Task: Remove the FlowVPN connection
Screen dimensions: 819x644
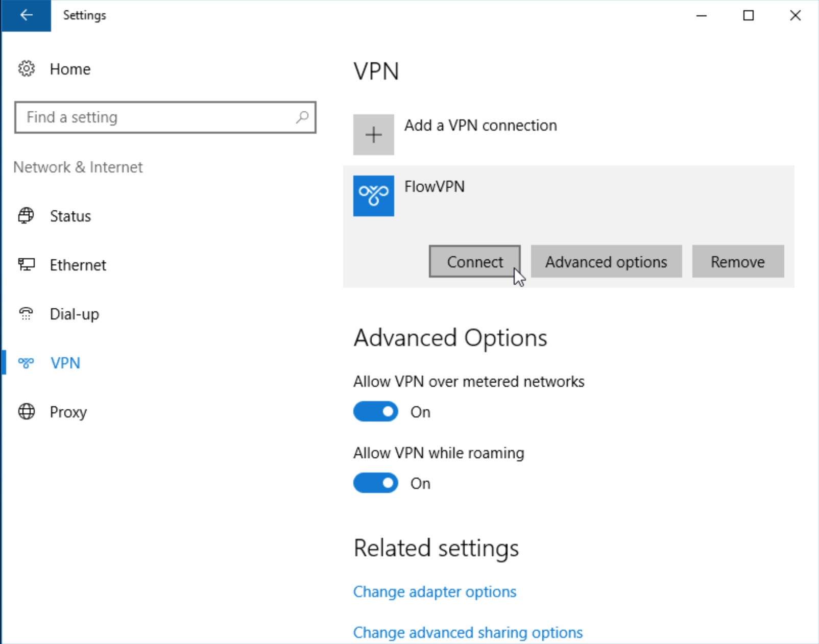Action: point(738,262)
